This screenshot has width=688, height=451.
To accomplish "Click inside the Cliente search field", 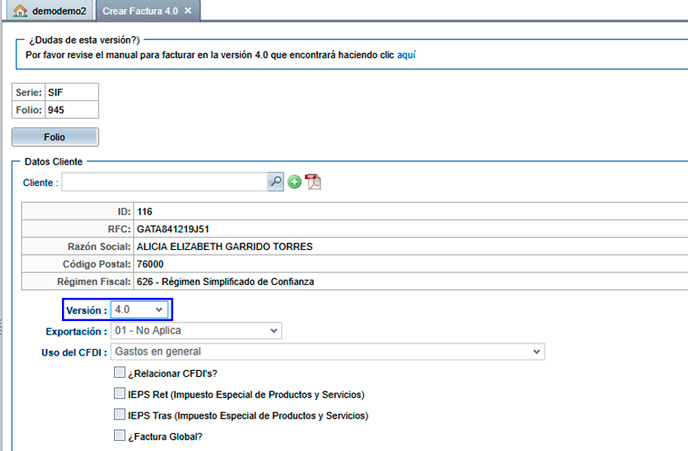I will pyautogui.click(x=163, y=182).
